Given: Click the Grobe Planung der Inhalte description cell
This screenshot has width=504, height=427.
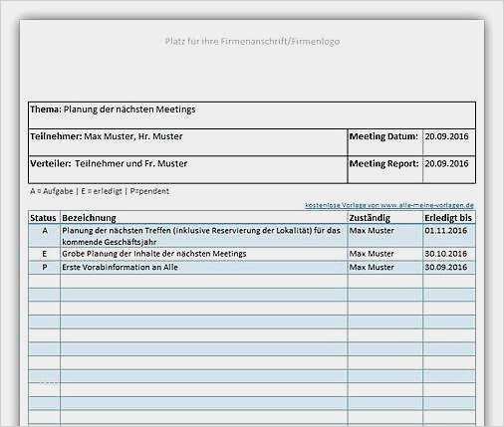Looking at the screenshot, I should coord(204,254).
